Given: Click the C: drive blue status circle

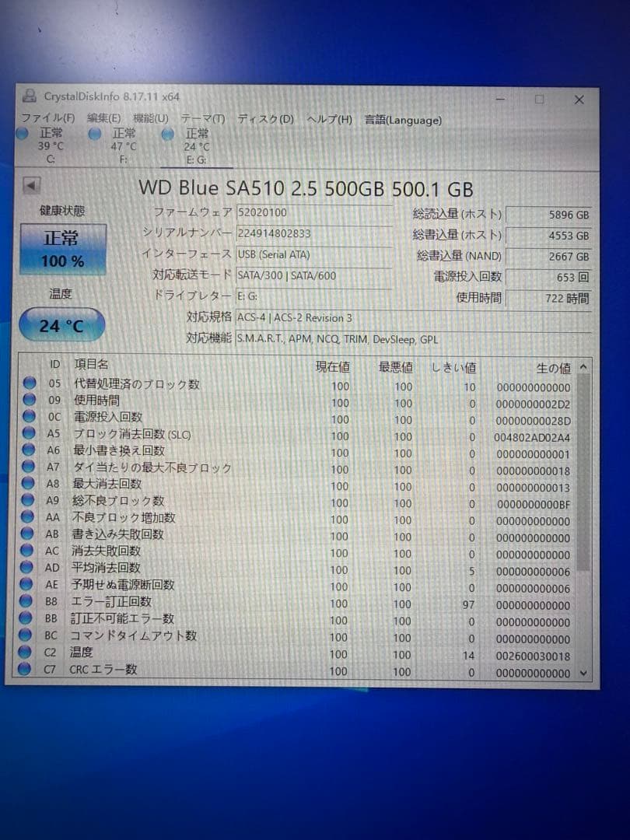Looking at the screenshot, I should [x=22, y=134].
